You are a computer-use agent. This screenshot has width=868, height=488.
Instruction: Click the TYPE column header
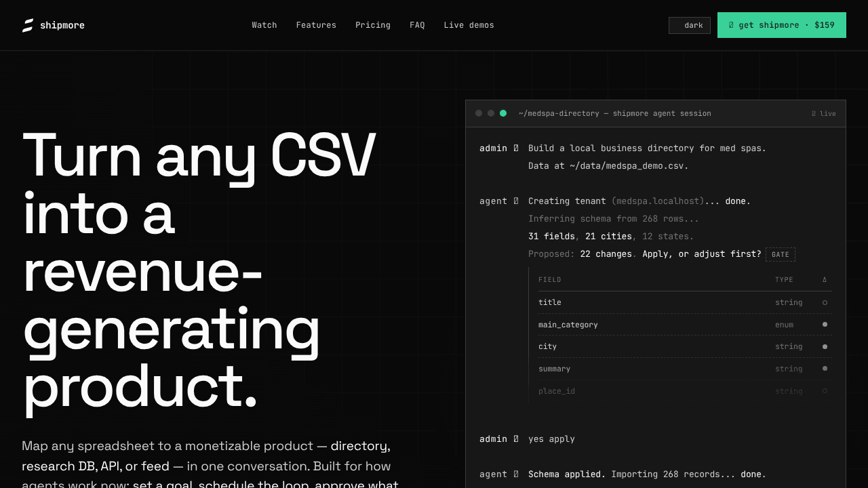pyautogui.click(x=784, y=279)
